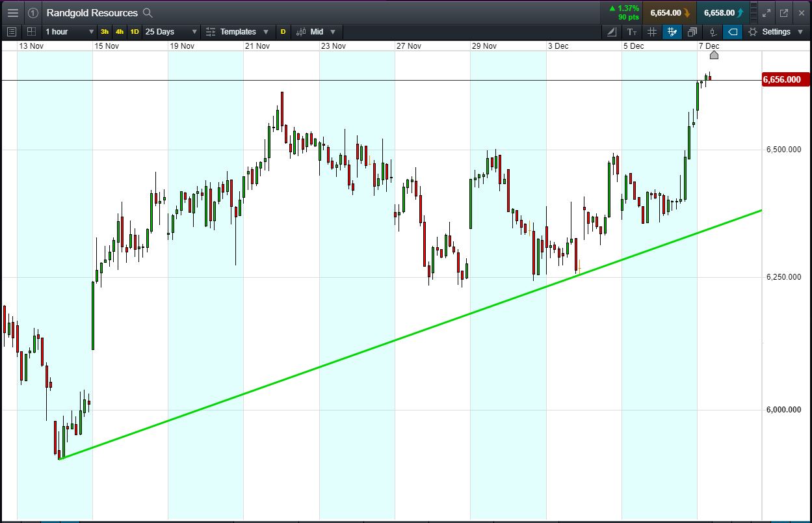Screen dimensions: 812x523
Task: Close the chart with the X button
Action: (x=801, y=12)
